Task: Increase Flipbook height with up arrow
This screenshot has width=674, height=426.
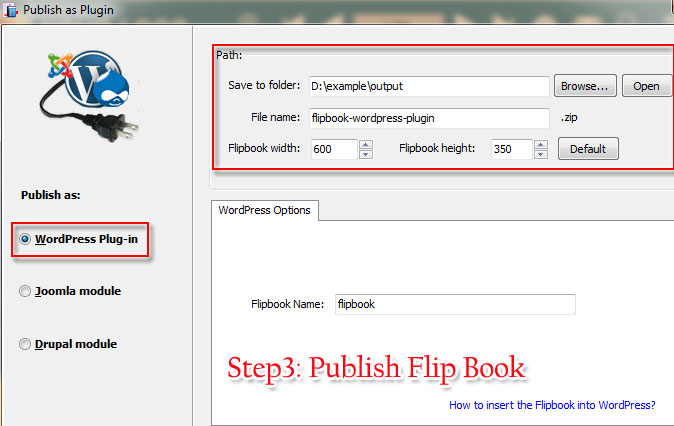Action: (x=541, y=144)
